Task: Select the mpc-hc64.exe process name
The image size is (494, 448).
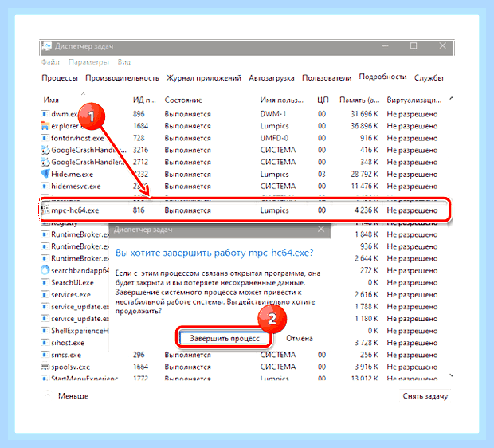Action: click(75, 210)
